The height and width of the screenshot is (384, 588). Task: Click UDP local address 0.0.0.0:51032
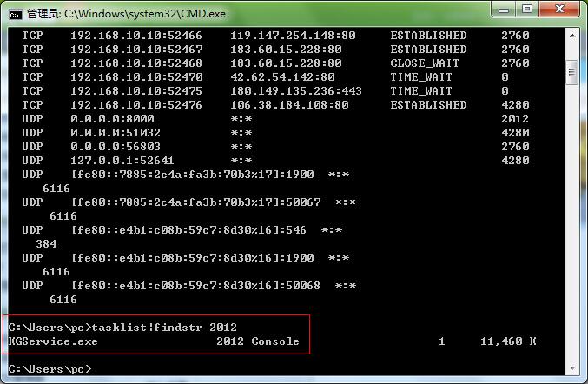click(116, 133)
